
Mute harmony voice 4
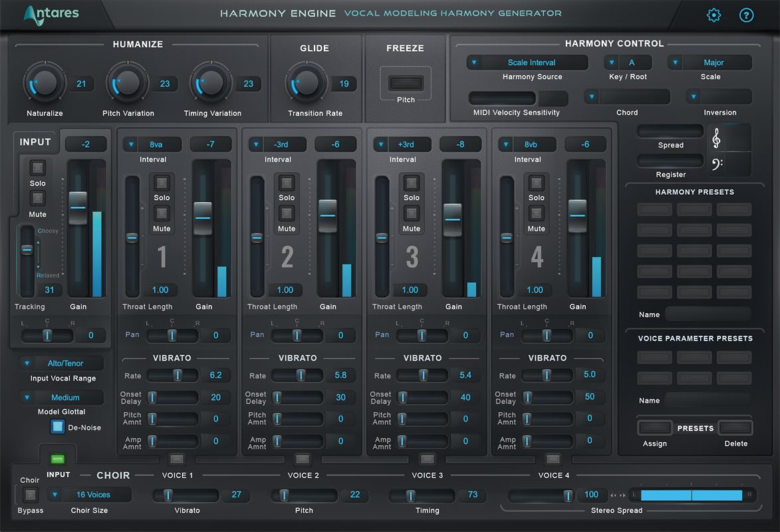pyautogui.click(x=536, y=213)
